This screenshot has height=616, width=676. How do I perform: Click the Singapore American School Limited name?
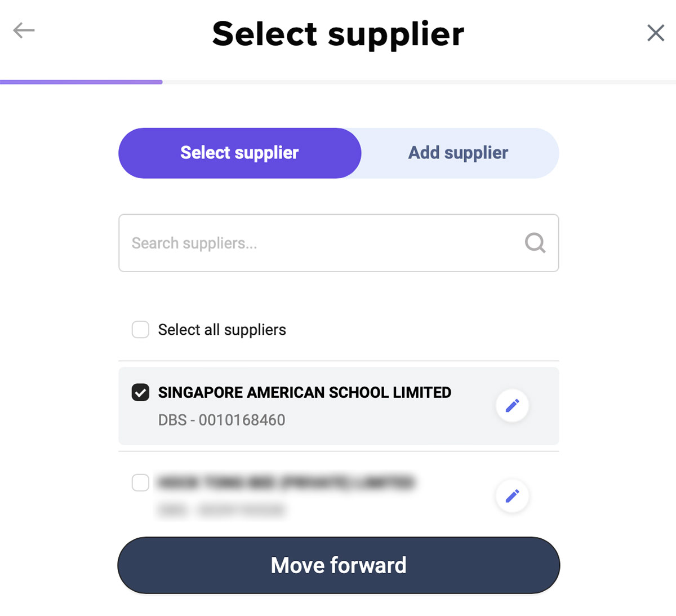(304, 392)
